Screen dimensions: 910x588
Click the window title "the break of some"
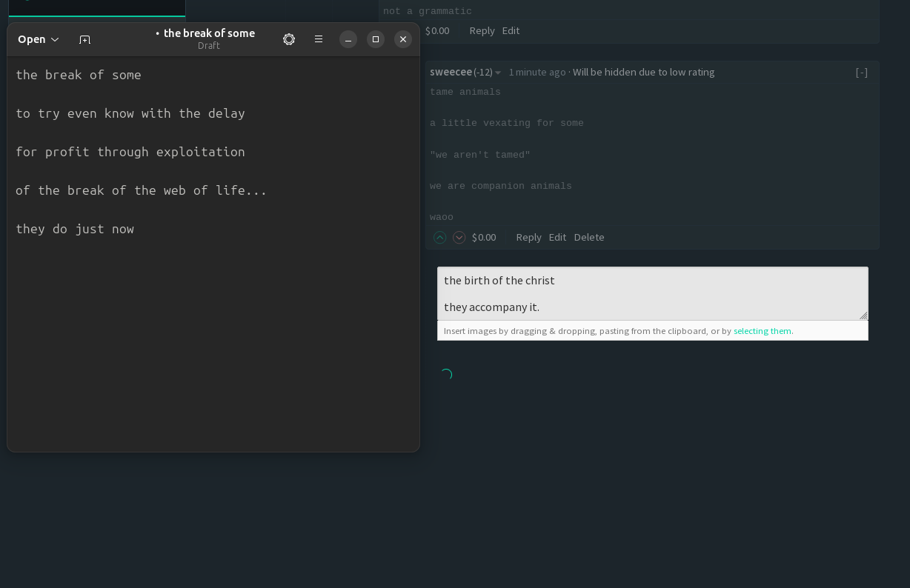click(x=209, y=33)
